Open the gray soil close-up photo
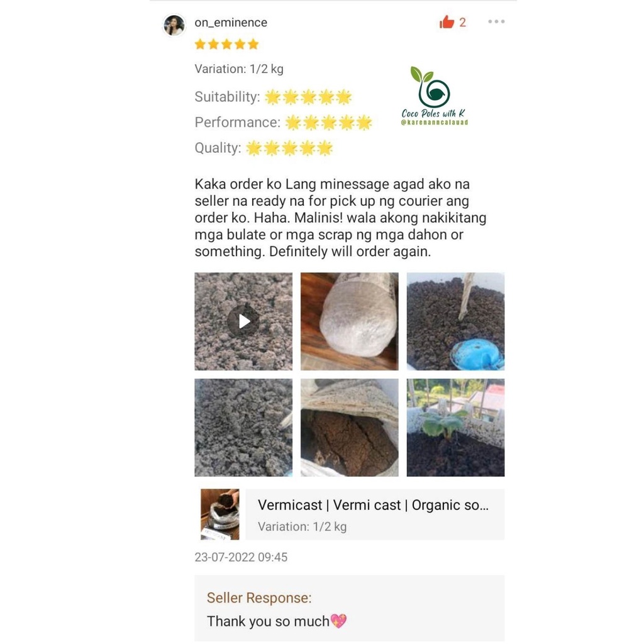The width and height of the screenshot is (644, 644). coord(243,428)
